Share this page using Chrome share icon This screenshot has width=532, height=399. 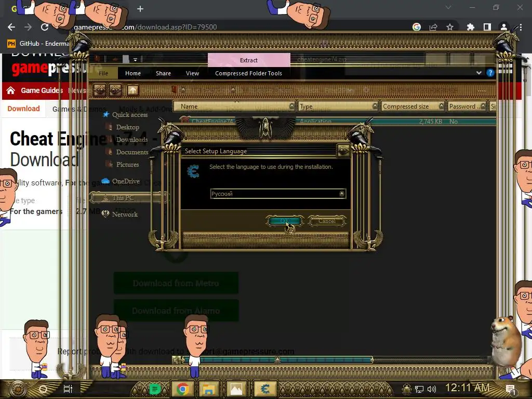[x=433, y=27]
